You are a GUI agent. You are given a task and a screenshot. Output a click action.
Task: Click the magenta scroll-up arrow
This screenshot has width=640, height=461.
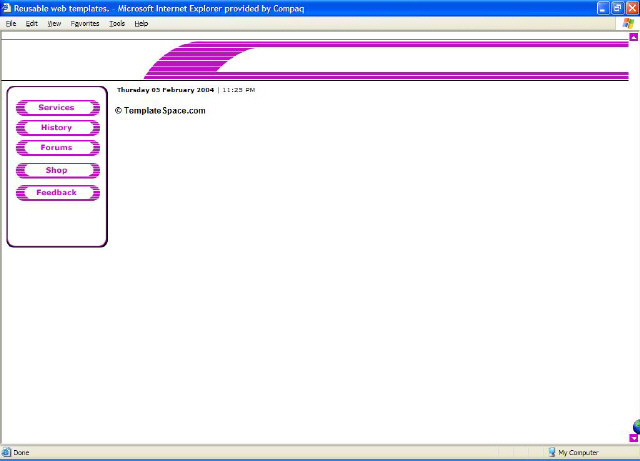[x=634, y=37]
